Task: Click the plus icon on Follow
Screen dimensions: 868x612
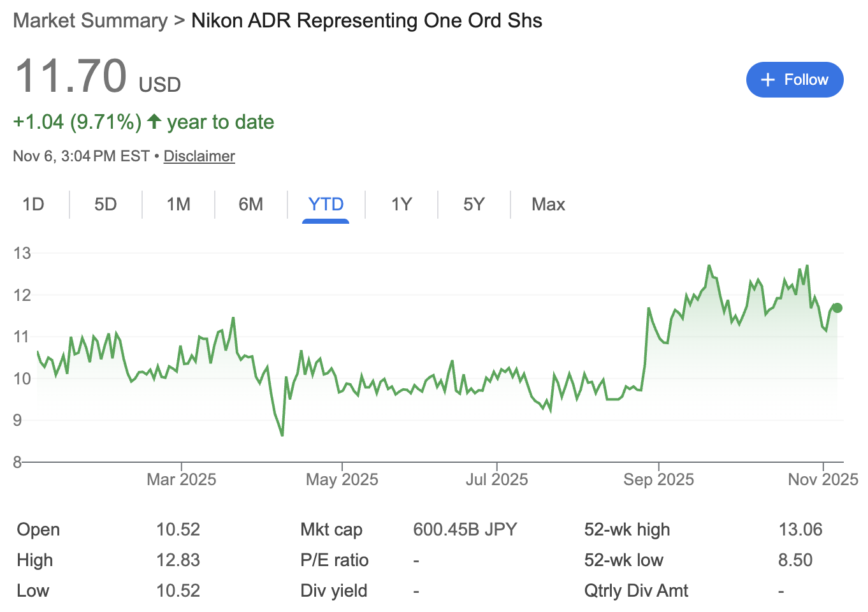Action: point(768,80)
